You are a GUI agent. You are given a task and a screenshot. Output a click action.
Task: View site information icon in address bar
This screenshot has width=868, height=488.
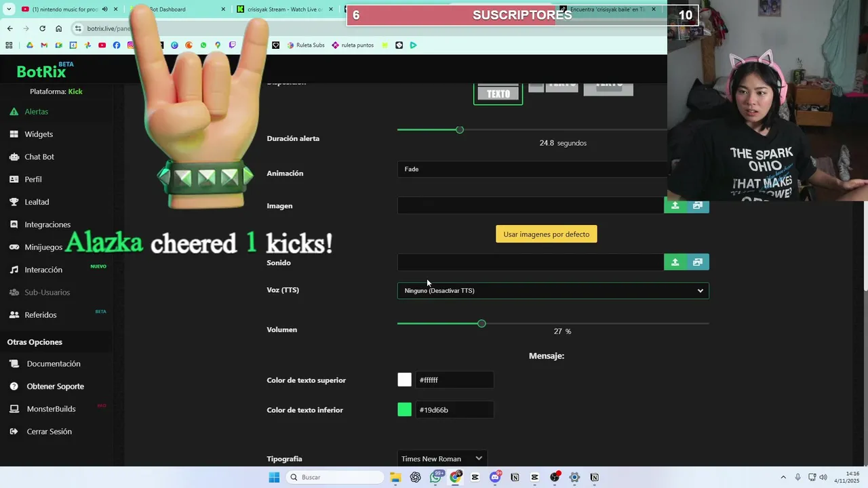pos(79,28)
